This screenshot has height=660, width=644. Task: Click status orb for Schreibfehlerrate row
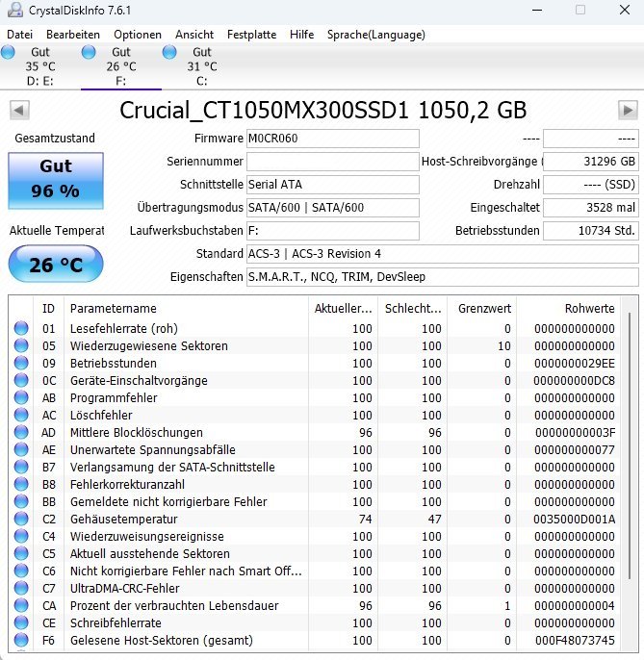pos(21,622)
